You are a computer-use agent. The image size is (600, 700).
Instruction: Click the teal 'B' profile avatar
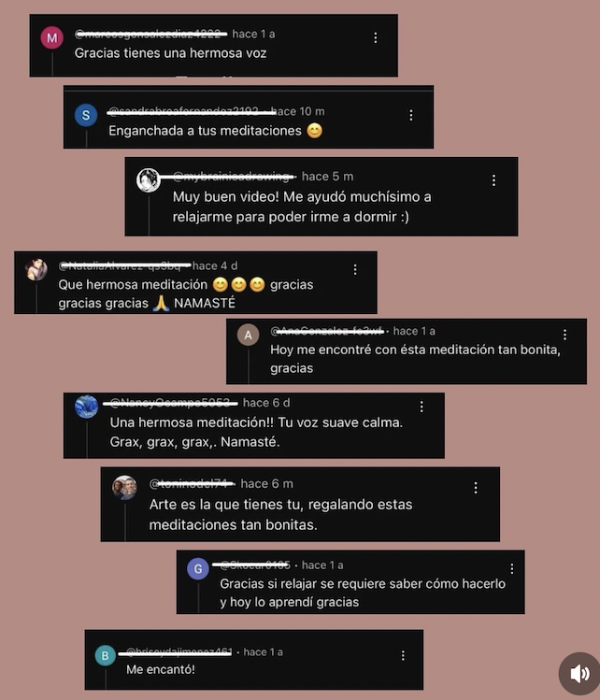[x=106, y=655]
